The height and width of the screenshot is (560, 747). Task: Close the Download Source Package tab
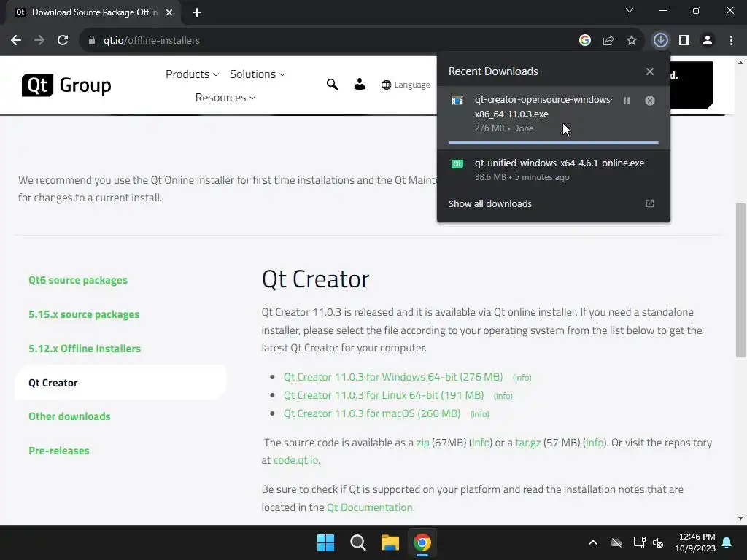[x=169, y=12]
